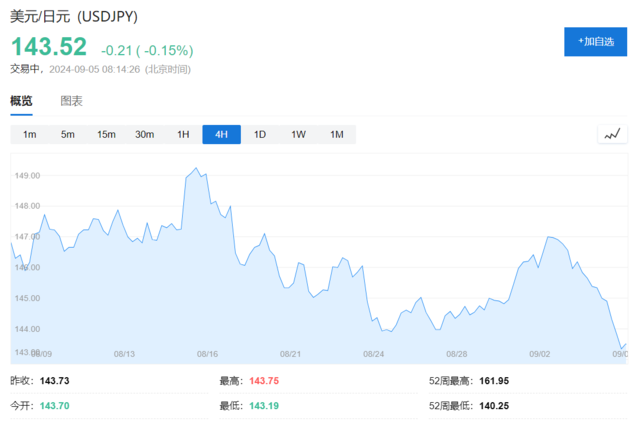
Task: Click the current price 143.52
Action: (49, 47)
